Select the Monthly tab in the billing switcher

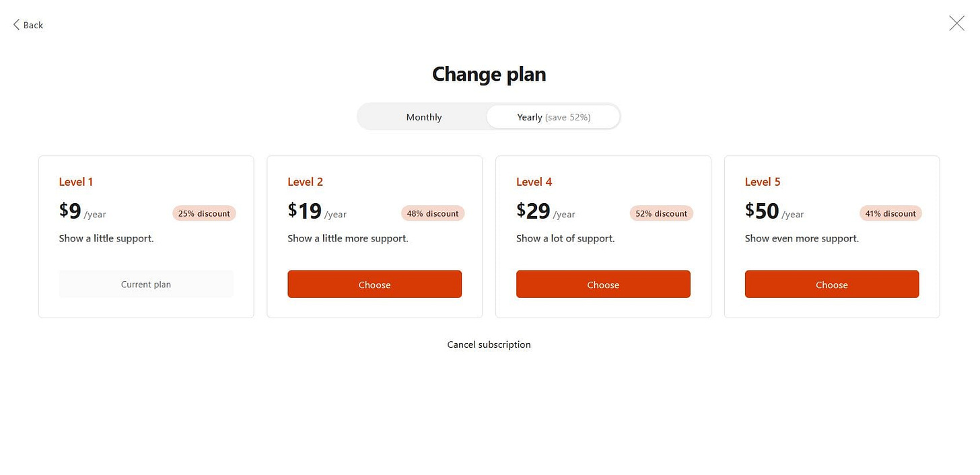423,116
